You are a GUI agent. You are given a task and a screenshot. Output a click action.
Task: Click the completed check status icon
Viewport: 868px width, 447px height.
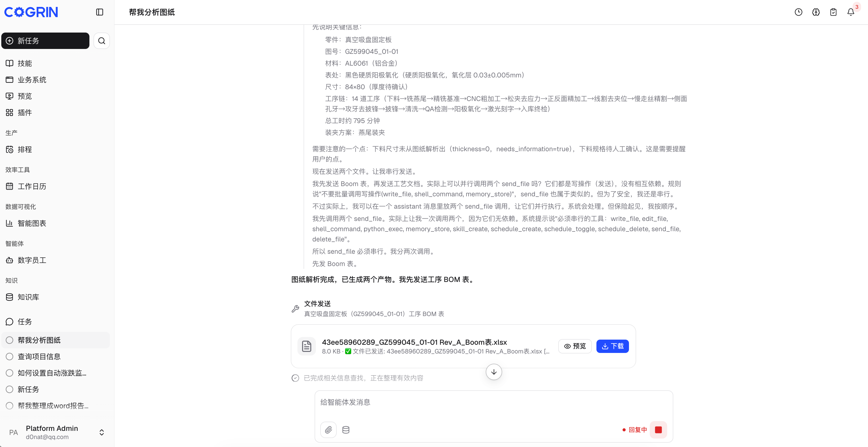(295, 378)
